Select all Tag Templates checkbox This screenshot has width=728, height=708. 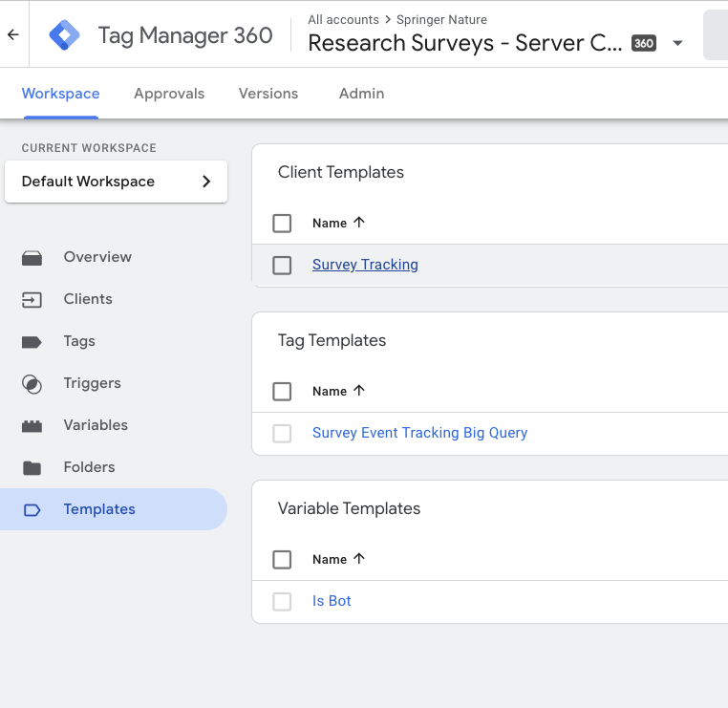(282, 392)
